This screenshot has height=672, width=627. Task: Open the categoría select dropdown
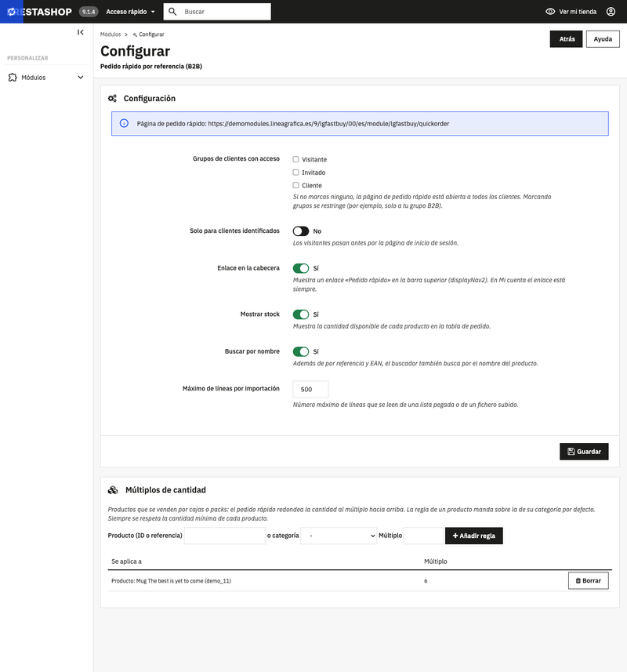click(339, 536)
